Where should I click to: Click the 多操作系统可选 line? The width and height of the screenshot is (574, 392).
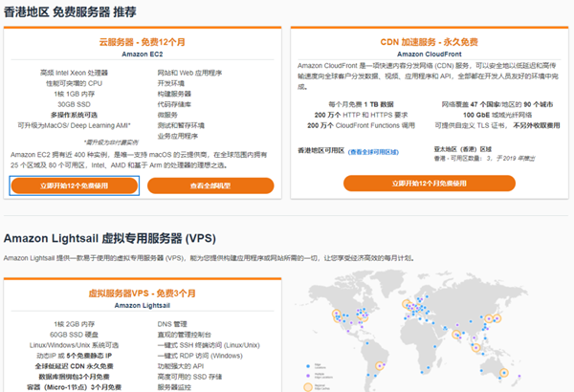tap(74, 115)
